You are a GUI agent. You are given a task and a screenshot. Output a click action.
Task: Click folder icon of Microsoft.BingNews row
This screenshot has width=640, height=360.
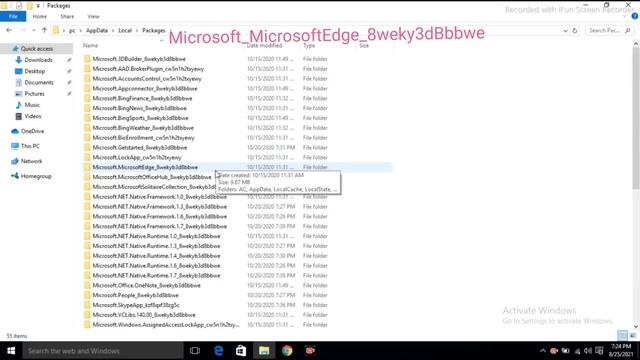click(87, 108)
